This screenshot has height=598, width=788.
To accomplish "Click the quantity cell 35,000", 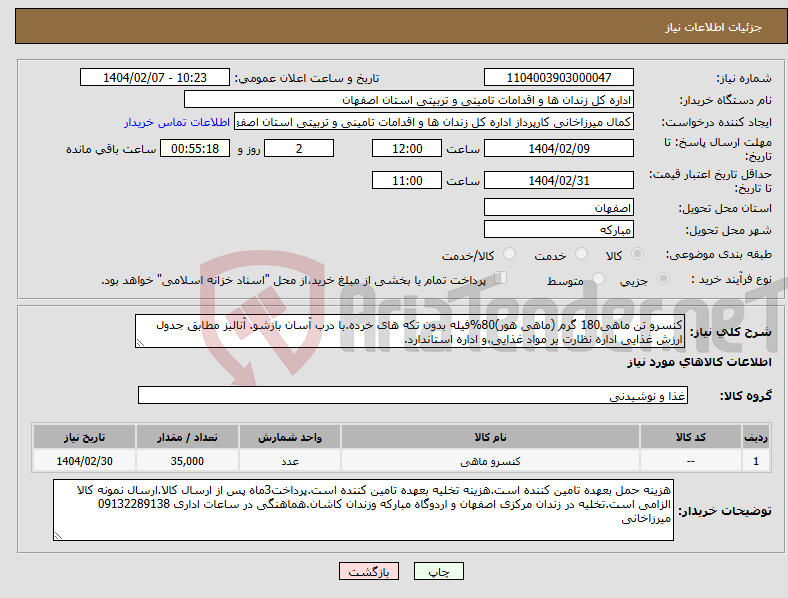I will [187, 461].
